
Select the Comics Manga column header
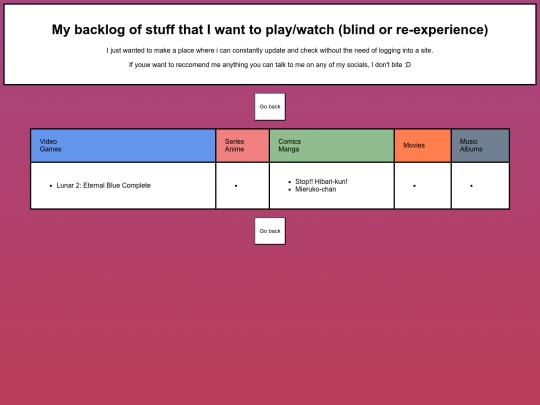click(x=332, y=145)
